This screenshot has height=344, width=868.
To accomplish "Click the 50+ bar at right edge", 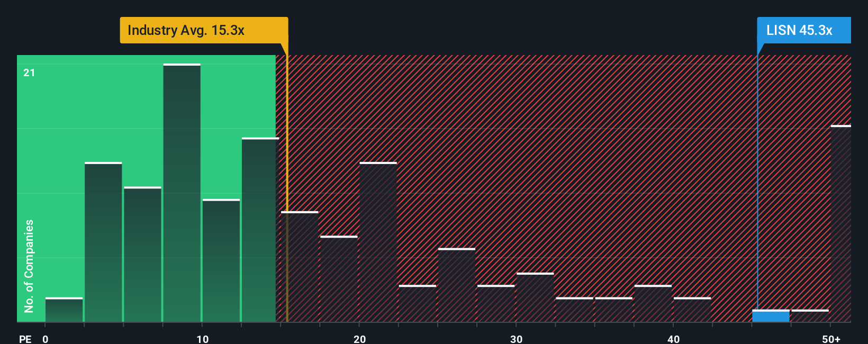I will [841, 224].
